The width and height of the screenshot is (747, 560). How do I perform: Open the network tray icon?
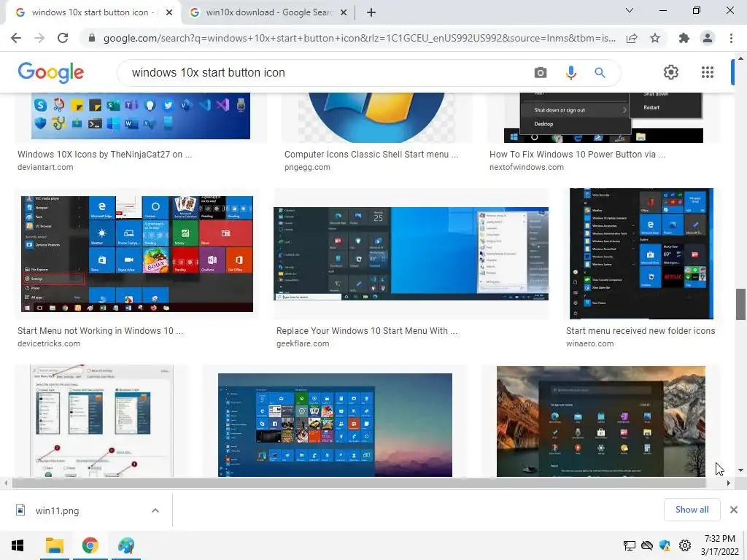pos(630,545)
